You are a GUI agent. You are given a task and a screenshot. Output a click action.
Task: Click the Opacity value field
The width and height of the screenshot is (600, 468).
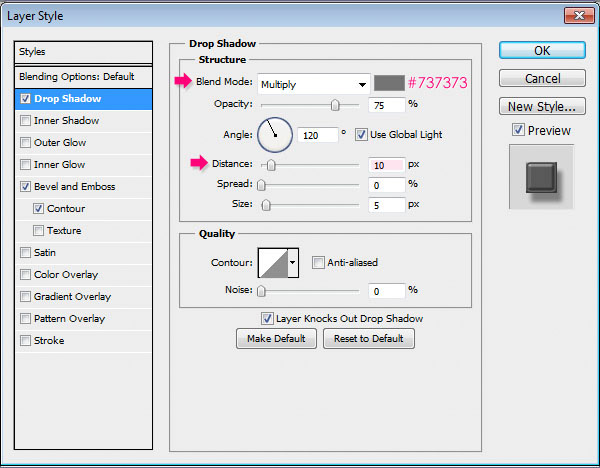pos(386,105)
